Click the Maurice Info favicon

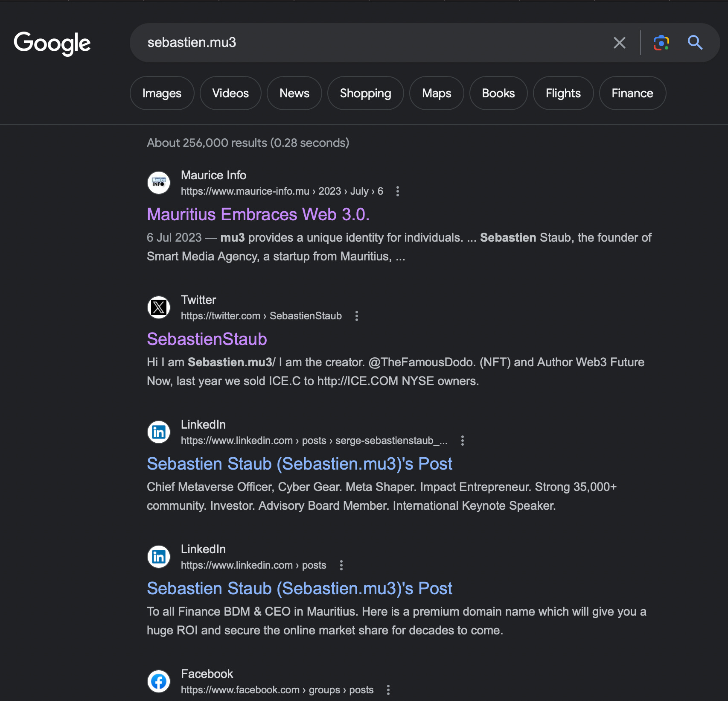(x=159, y=183)
